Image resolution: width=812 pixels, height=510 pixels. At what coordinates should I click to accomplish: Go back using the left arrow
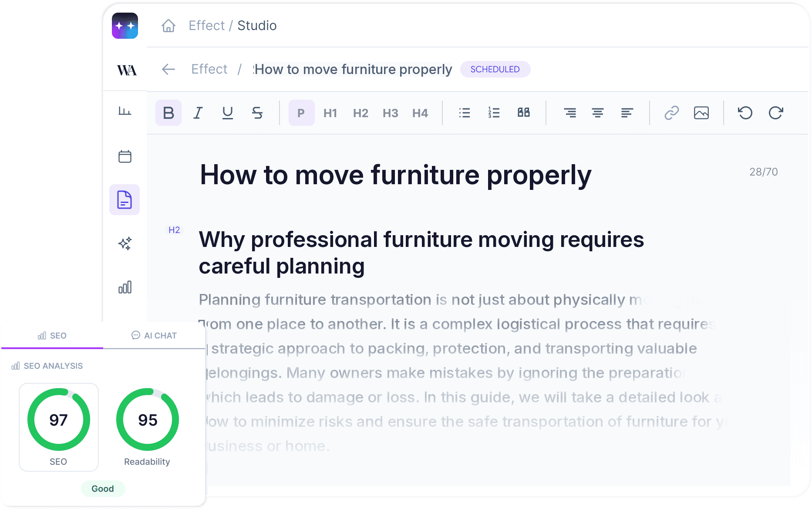[x=168, y=69]
